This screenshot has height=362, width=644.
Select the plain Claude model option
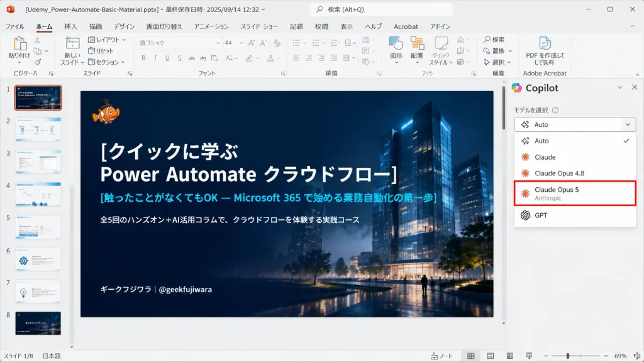[575, 157]
